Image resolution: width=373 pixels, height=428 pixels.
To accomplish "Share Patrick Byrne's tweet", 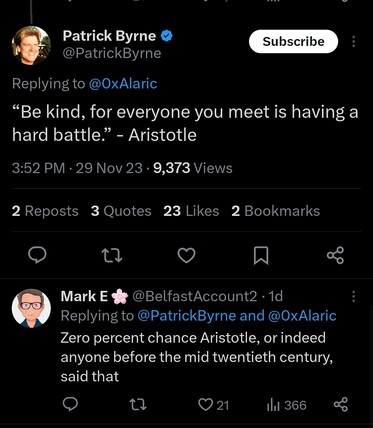I will click(x=335, y=256).
